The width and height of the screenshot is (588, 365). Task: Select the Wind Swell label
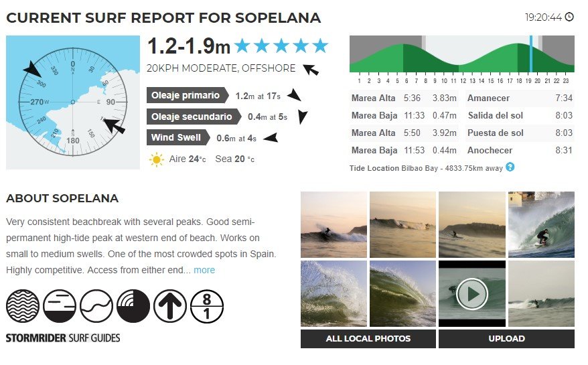[176, 138]
